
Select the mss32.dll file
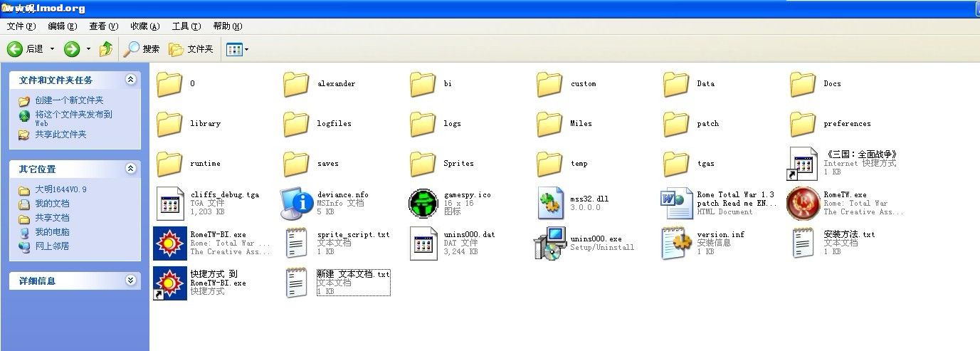[550, 204]
